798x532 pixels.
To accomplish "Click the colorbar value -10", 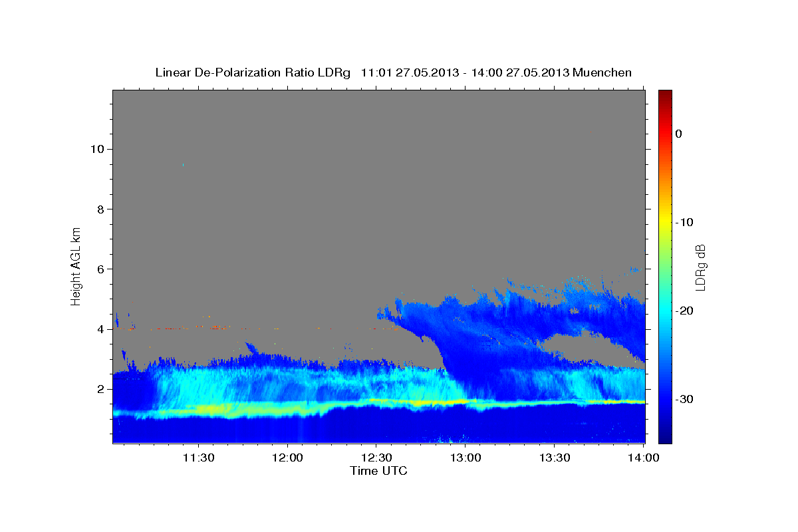I will click(684, 222).
